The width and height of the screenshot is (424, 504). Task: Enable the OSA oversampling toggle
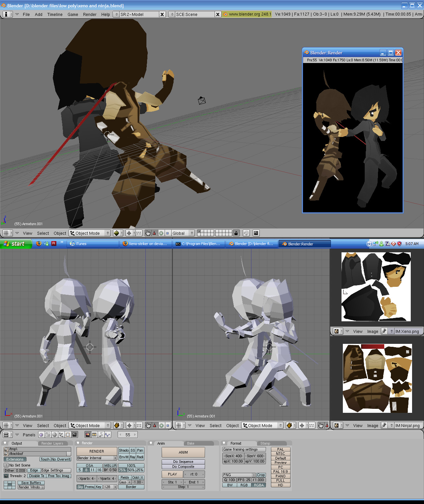(89, 466)
